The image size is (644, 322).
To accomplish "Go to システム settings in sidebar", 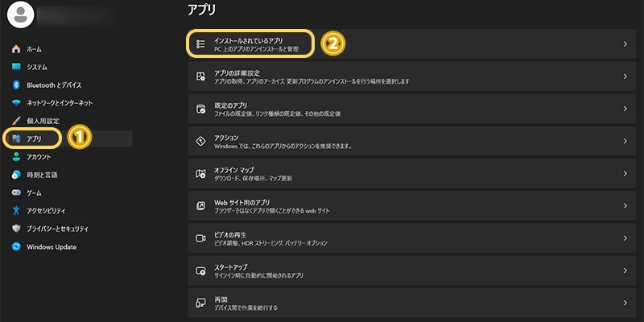I will [x=36, y=68].
